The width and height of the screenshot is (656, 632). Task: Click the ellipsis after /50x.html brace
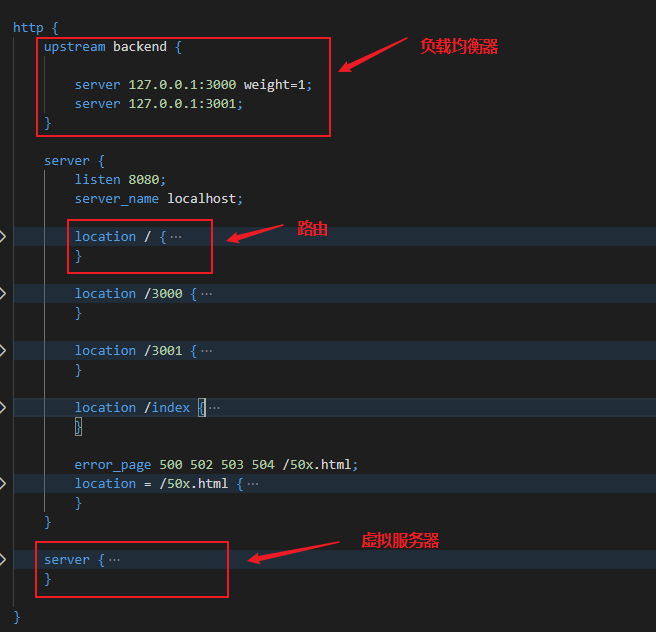252,484
